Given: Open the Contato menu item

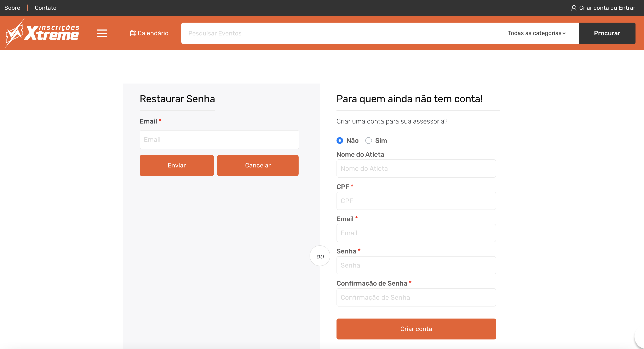Looking at the screenshot, I should (46, 8).
